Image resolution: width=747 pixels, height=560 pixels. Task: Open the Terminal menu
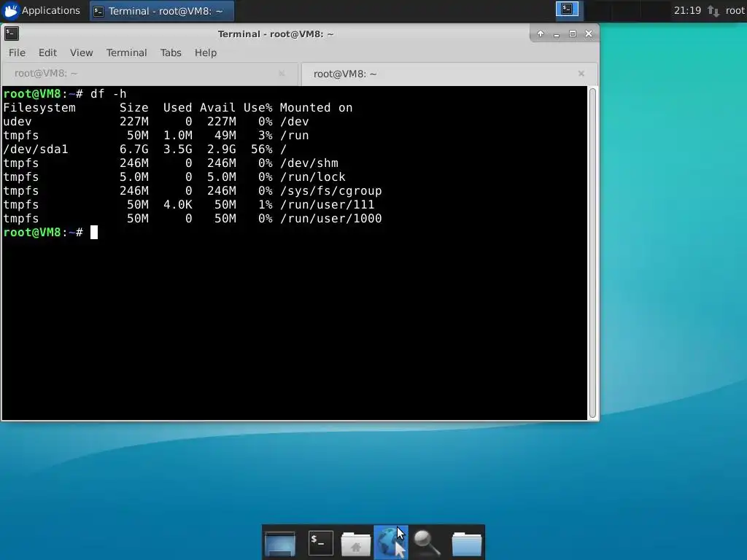click(126, 52)
